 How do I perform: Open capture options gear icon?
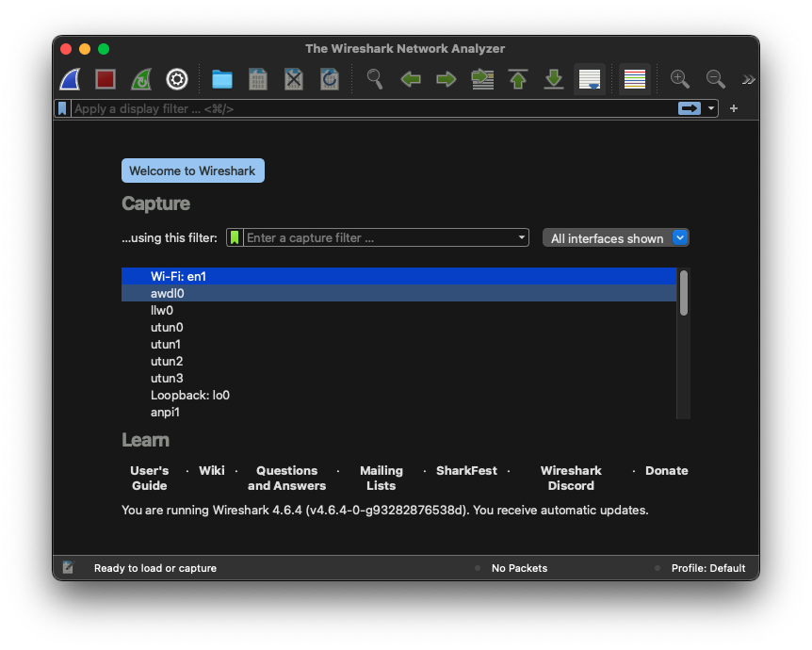[177, 79]
